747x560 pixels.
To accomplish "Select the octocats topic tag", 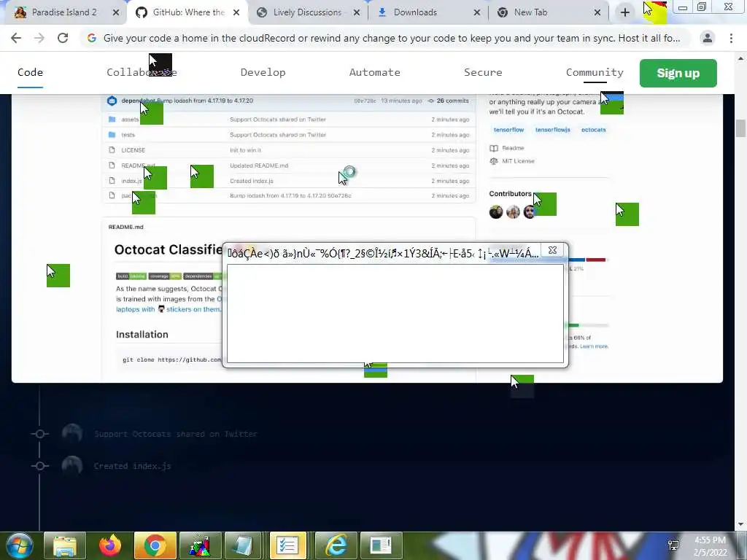I will point(594,130).
